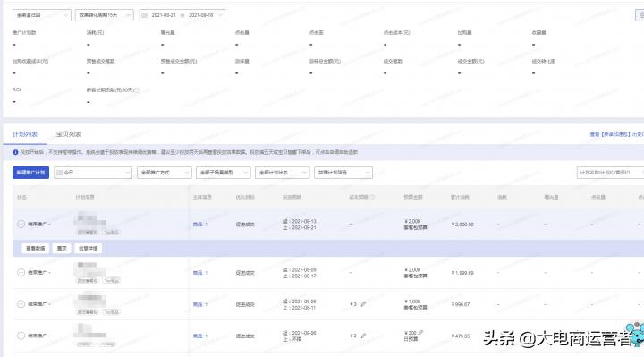Click the cumulative spend value ¥2,000.00
This screenshot has width=644, height=357.
click(x=462, y=225)
